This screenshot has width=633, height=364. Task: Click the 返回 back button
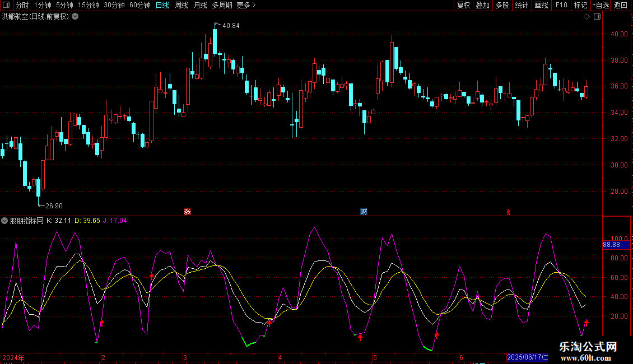tap(621, 5)
